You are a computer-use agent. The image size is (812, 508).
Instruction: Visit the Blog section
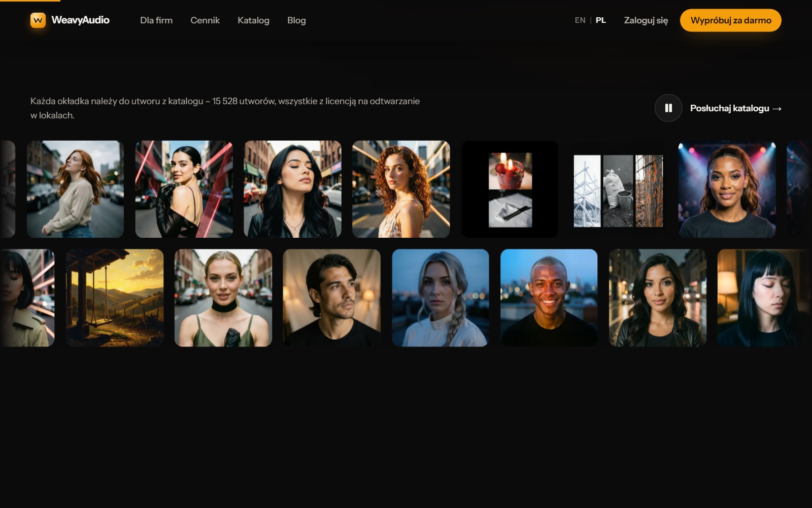296,20
